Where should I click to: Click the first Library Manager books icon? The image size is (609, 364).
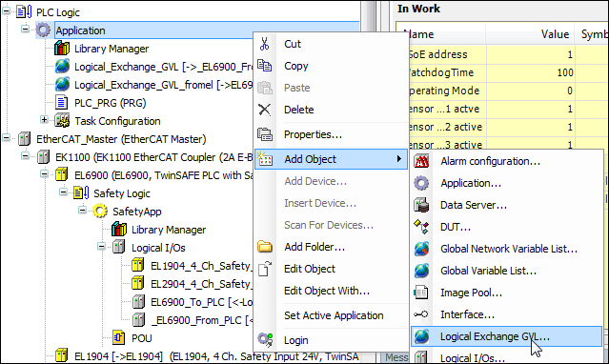(62, 49)
